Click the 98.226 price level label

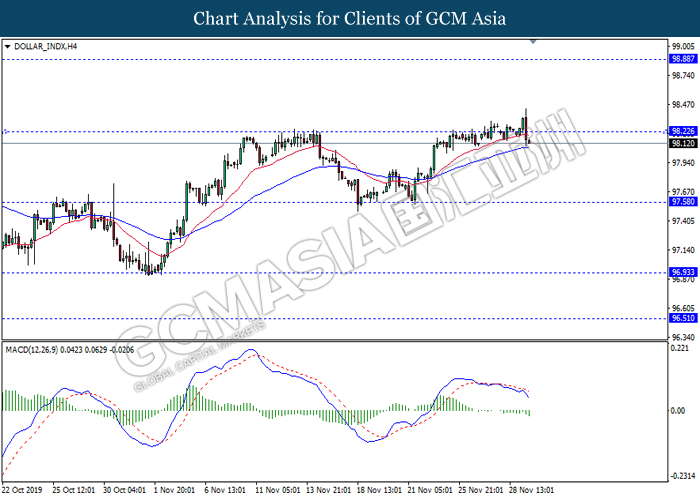click(x=682, y=131)
